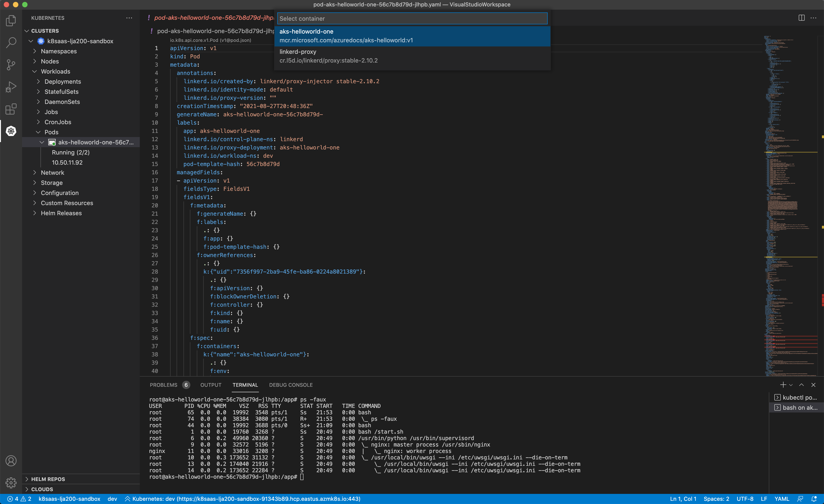Expand the Deployments tree node
This screenshot has width=824, height=504.
[38, 82]
